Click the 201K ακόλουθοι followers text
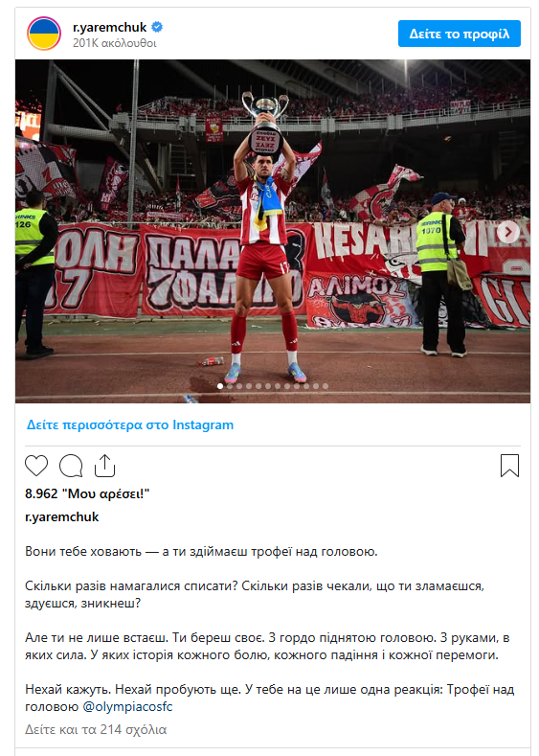This screenshot has height=756, width=539. pyautogui.click(x=115, y=43)
